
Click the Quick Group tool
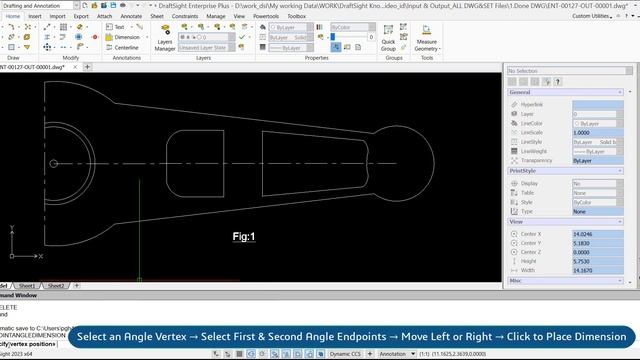[388, 39]
